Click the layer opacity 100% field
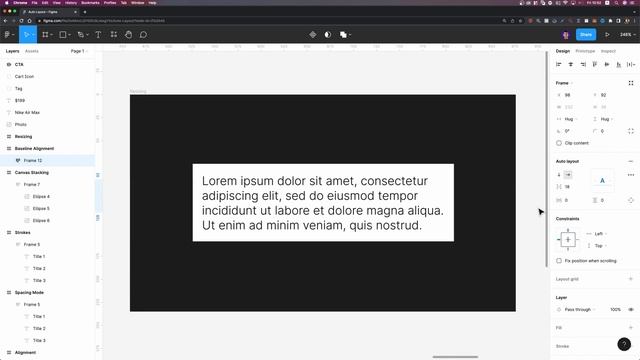Screen dimensions: 640x360 click(x=615, y=309)
